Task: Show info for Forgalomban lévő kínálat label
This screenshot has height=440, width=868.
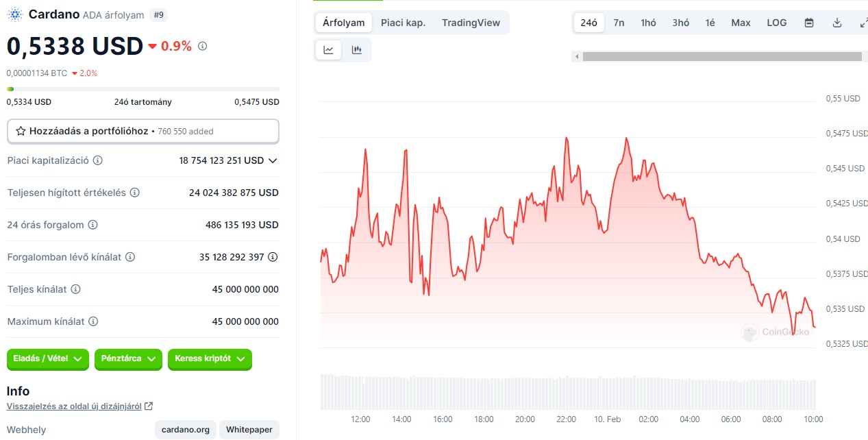Action: point(129,257)
